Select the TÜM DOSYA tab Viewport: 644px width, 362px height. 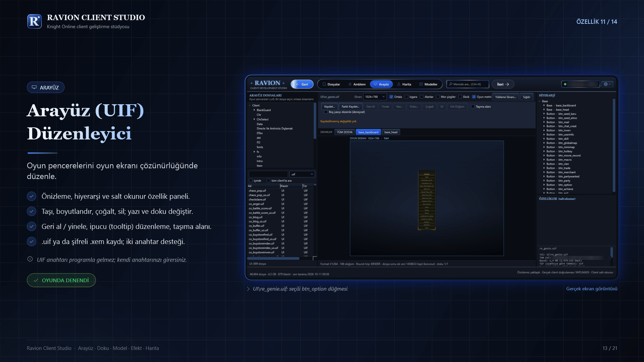coord(344,132)
